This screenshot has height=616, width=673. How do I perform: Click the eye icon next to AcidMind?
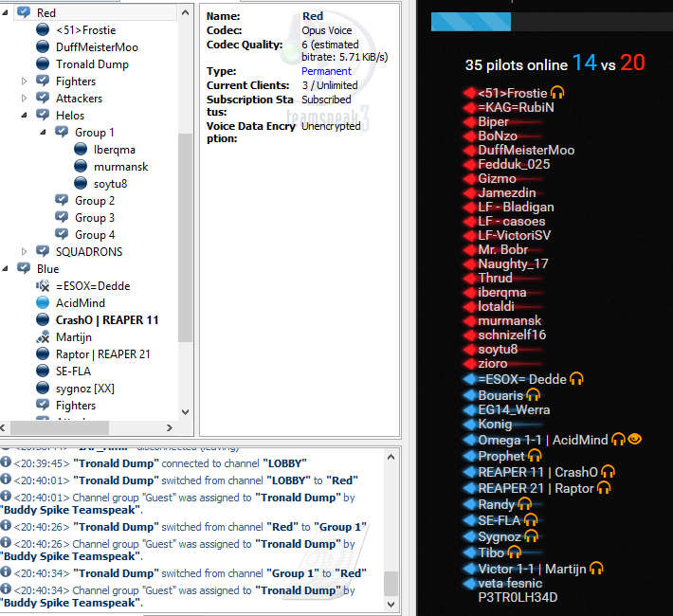[635, 439]
